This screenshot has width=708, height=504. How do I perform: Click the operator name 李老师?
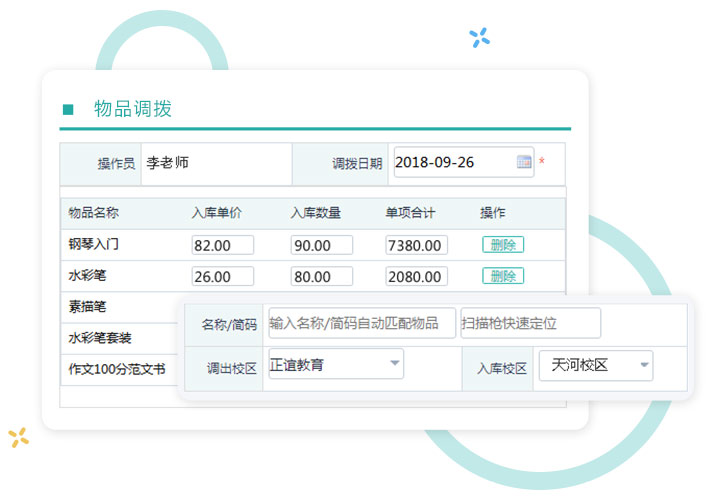coord(167,163)
